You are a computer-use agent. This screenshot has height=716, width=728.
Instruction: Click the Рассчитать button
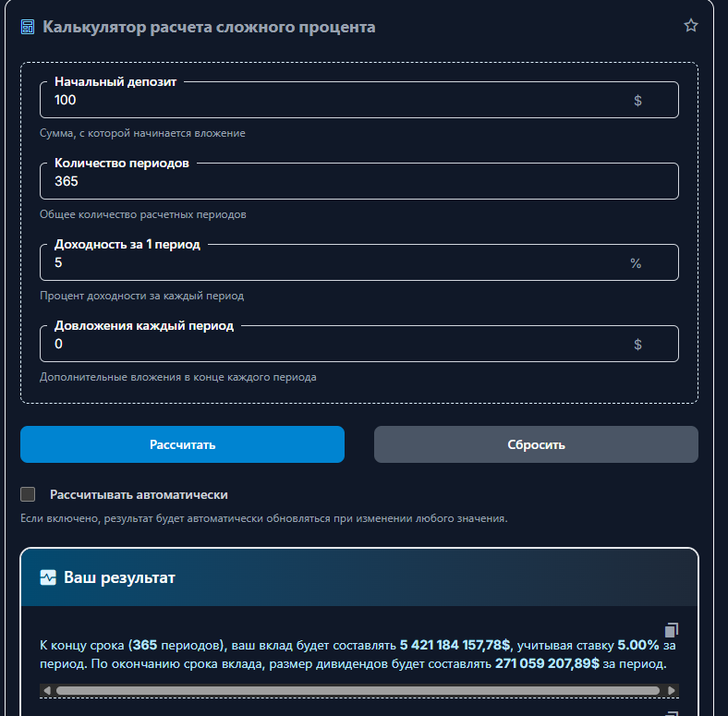click(183, 444)
